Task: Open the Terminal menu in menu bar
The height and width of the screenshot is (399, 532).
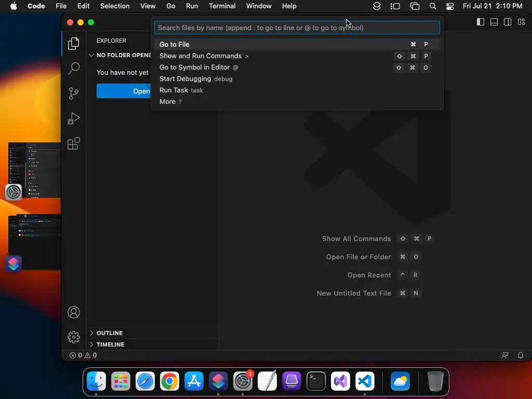Action: point(222,6)
